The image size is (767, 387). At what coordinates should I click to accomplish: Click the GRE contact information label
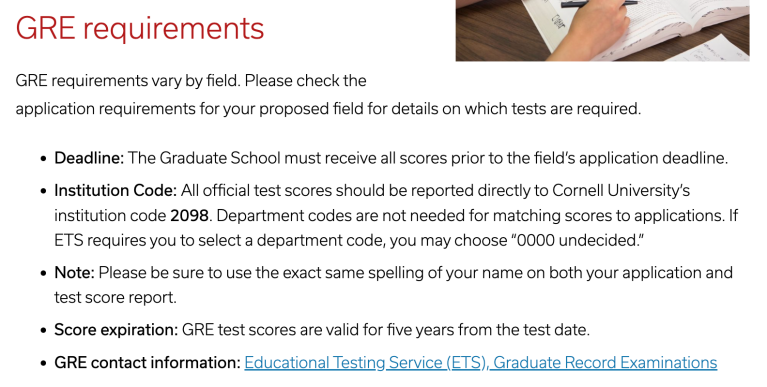point(148,363)
